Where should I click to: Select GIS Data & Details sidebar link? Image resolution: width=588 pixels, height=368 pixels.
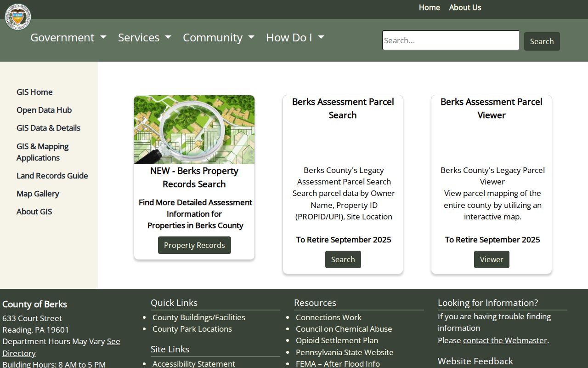(48, 128)
